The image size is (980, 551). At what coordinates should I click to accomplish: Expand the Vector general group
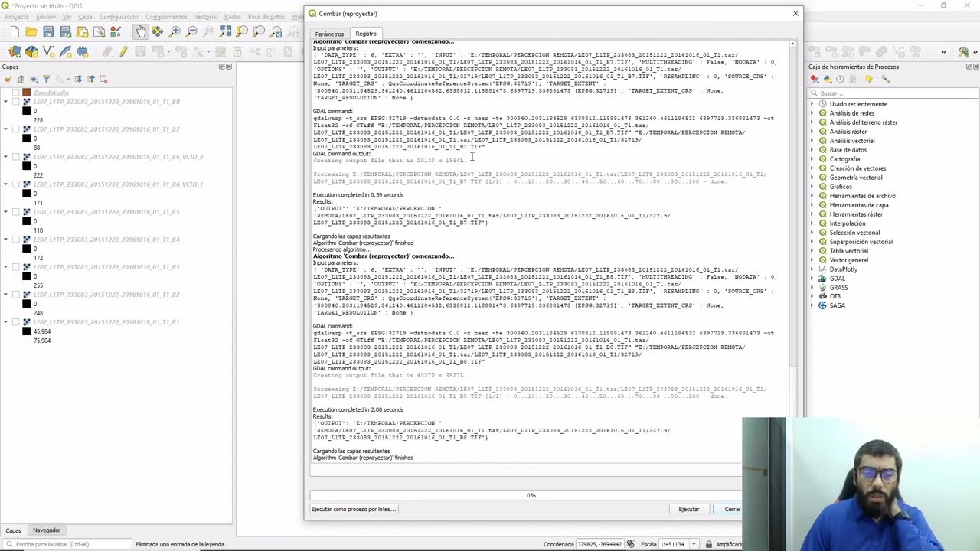[x=813, y=259]
